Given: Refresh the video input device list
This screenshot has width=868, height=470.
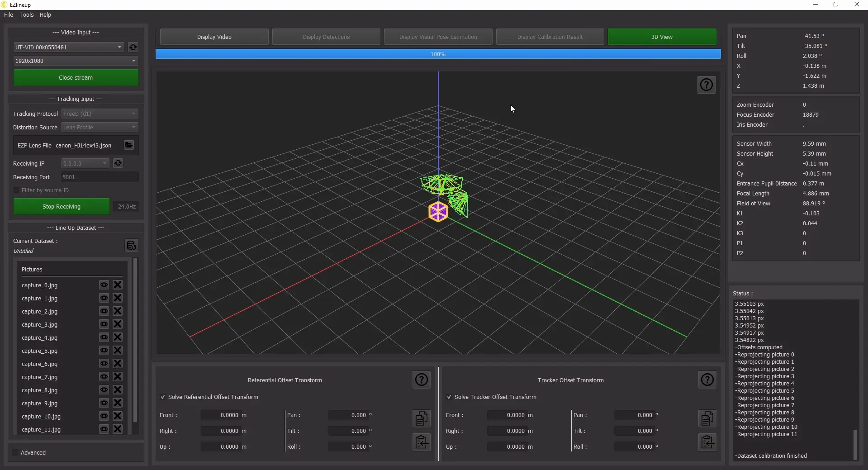Looking at the screenshot, I should [133, 47].
